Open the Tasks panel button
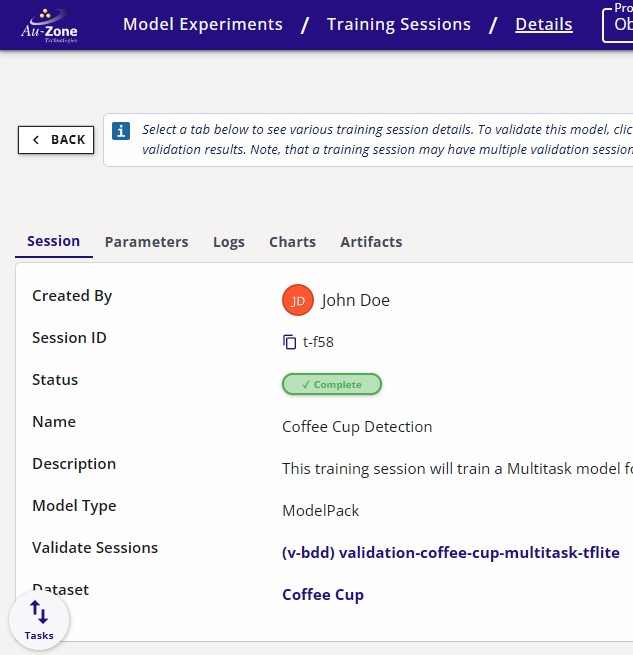This screenshot has height=655, width=633. tap(39, 620)
